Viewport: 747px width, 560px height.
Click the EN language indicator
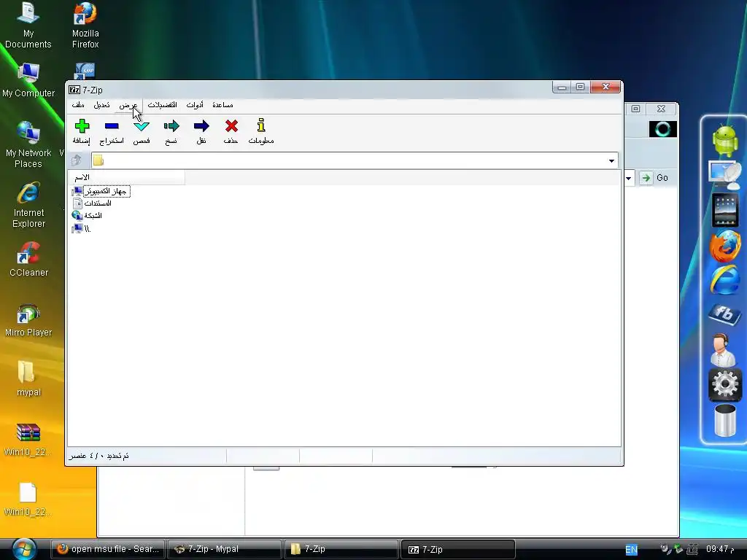(631, 550)
